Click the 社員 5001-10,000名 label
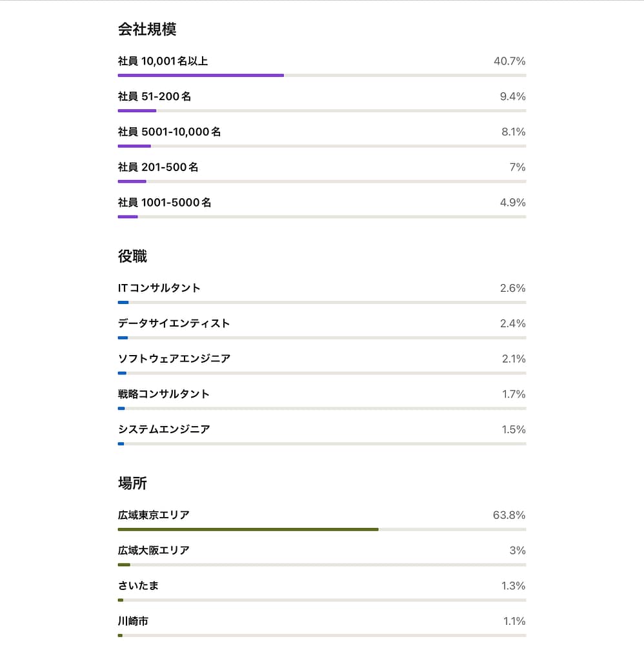644x661 pixels. pos(169,132)
